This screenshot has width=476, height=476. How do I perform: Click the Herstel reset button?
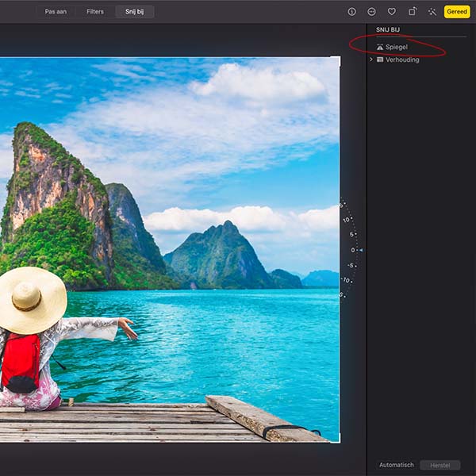[x=440, y=465]
